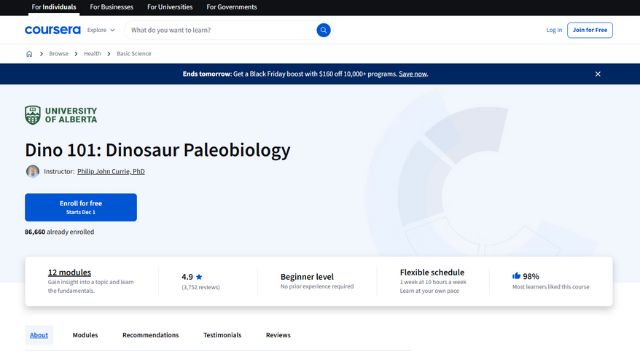Click the thumbs-up 98% icon

(516, 276)
